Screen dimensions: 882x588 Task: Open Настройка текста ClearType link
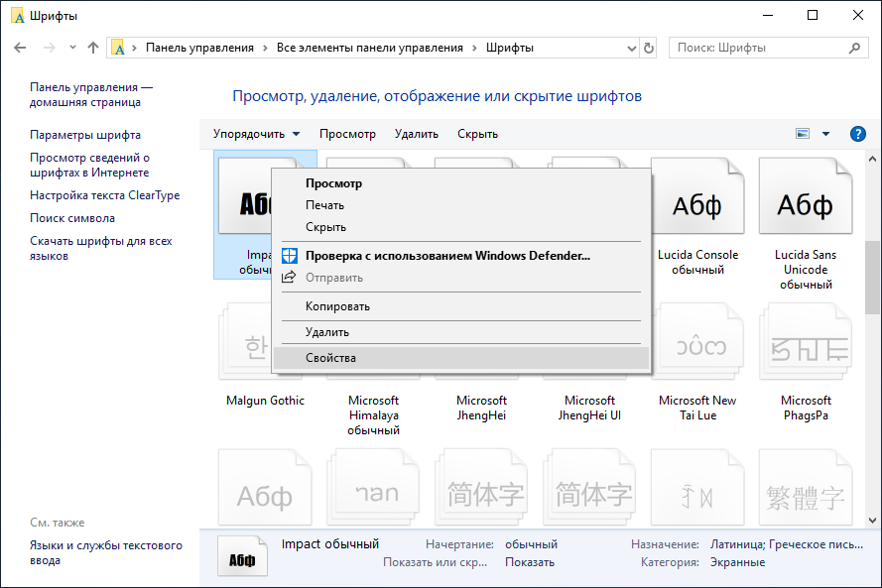pos(104,195)
